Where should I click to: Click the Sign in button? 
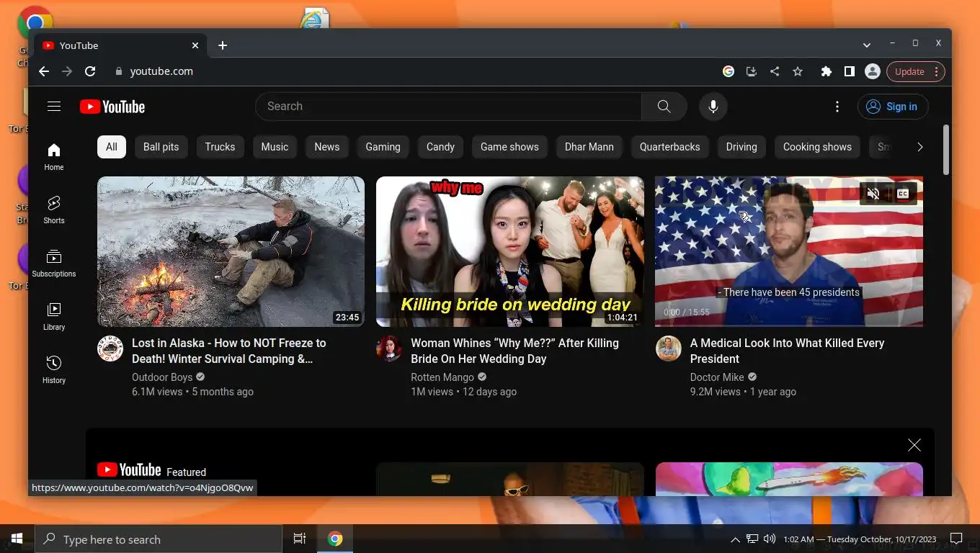pyautogui.click(x=893, y=107)
